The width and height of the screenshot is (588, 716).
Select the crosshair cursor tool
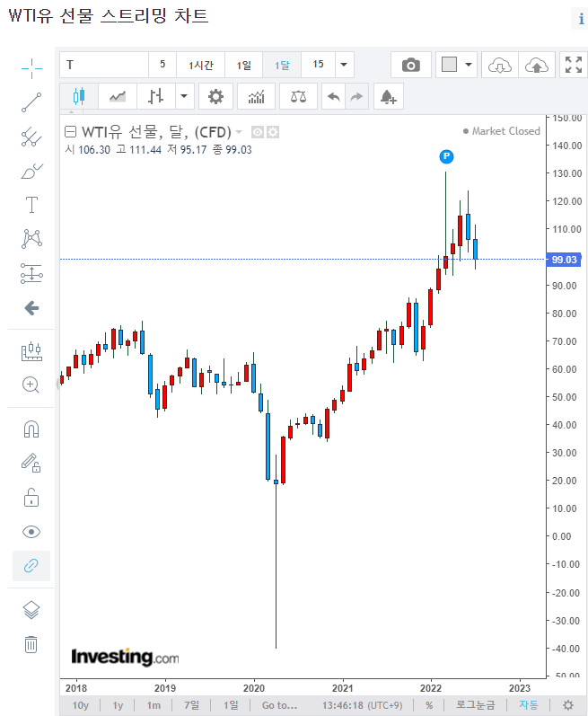click(x=31, y=68)
